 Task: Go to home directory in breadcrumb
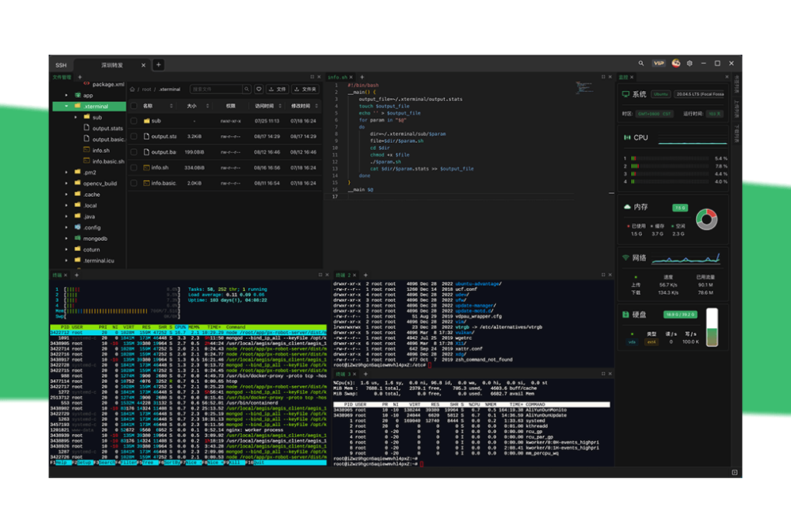132,90
